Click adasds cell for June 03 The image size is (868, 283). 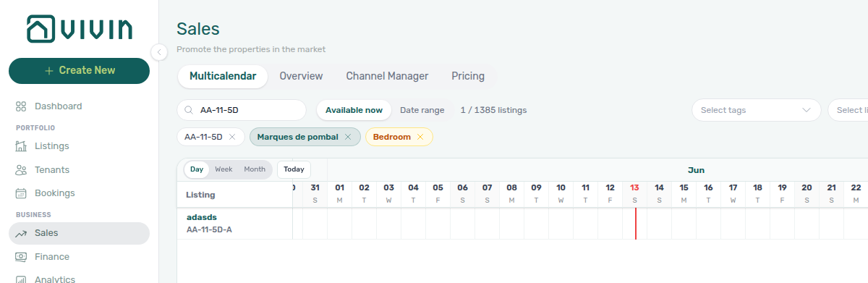[389, 223]
